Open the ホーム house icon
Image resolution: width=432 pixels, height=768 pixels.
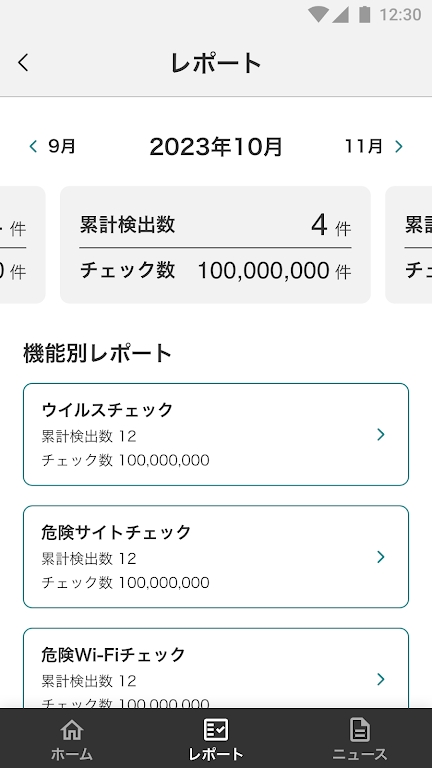click(72, 730)
